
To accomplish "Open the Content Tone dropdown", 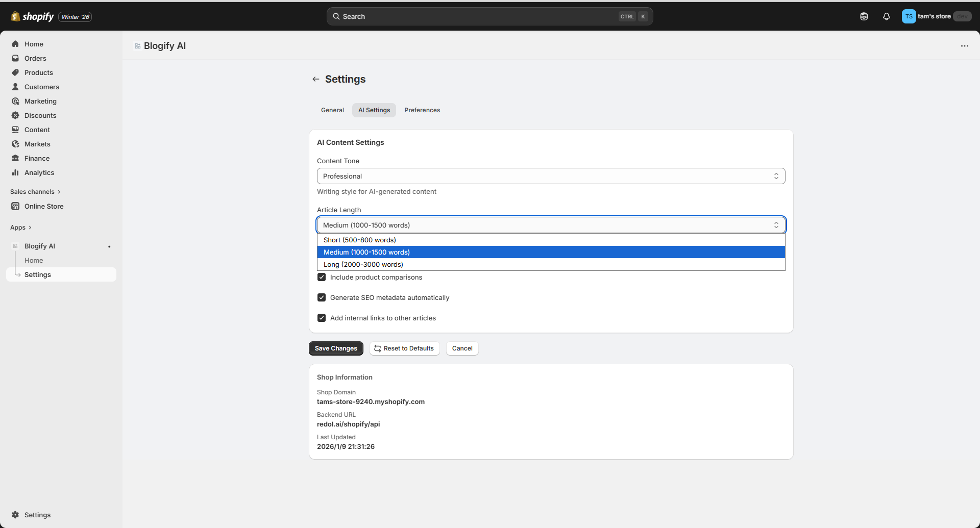I will 551,176.
